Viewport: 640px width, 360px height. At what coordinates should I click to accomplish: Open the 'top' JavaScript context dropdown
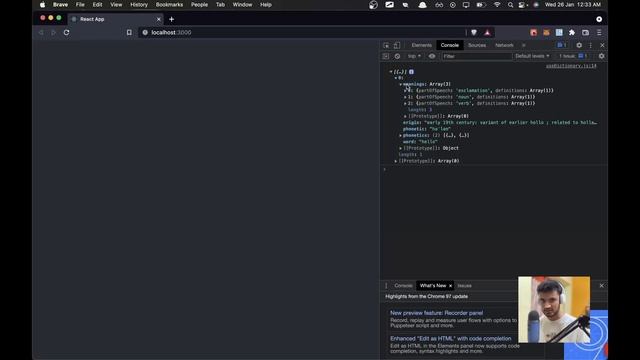click(x=414, y=56)
